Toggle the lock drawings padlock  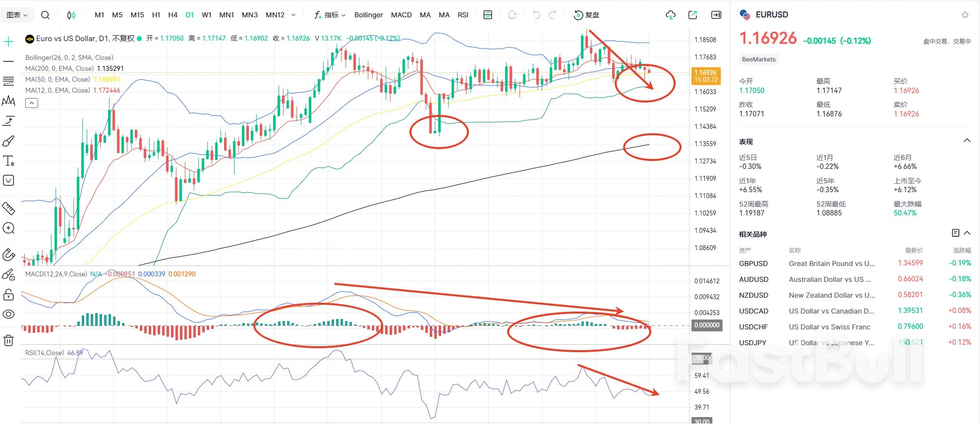(x=8, y=295)
